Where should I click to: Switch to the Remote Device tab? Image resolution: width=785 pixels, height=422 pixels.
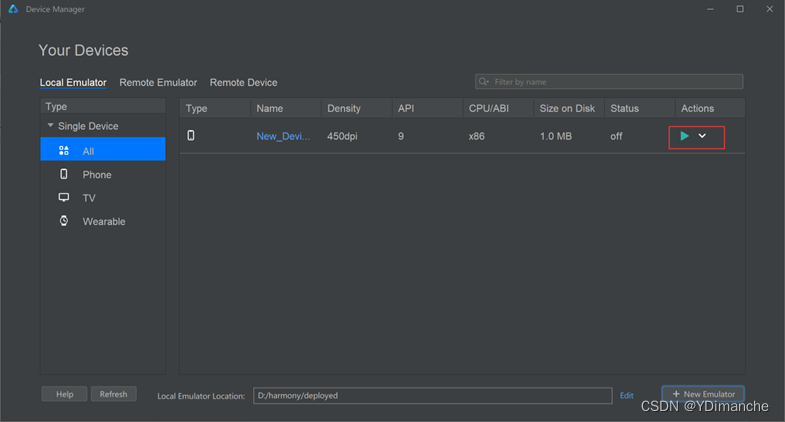(x=243, y=83)
